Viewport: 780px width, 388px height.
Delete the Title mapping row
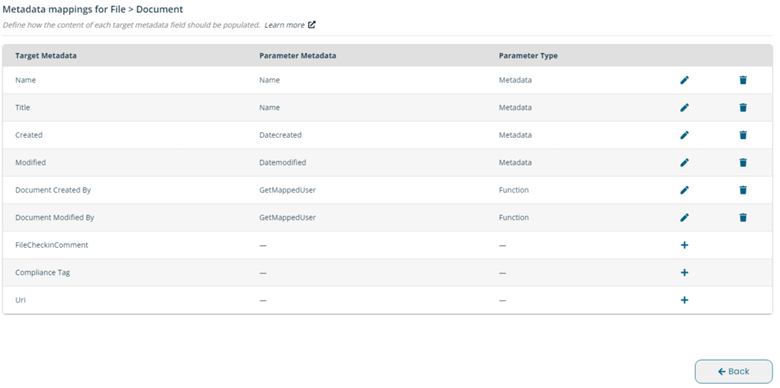click(743, 107)
